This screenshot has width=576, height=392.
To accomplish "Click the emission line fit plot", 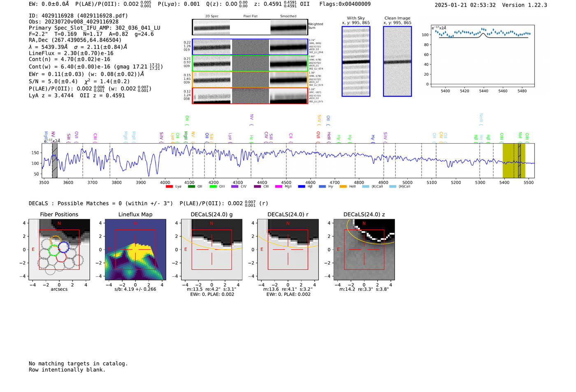I will pyautogui.click(x=482, y=56).
